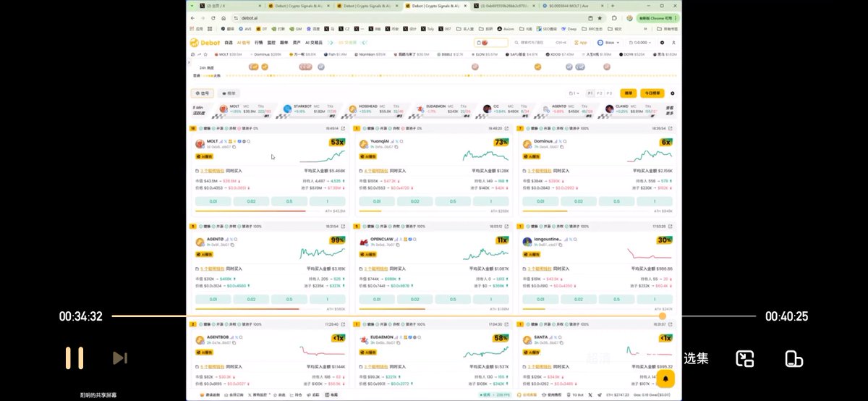Open the Base chain dropdown
868x401 pixels.
pyautogui.click(x=609, y=43)
